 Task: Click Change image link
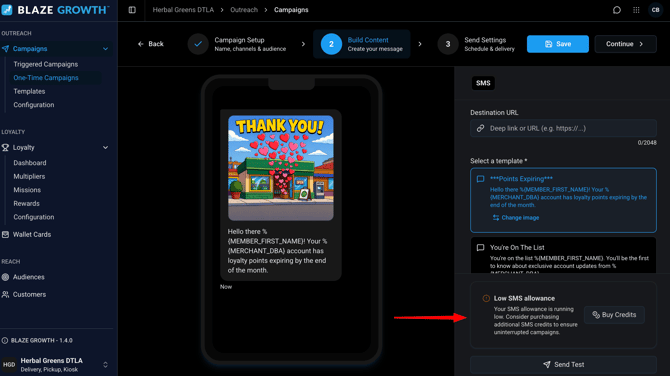(516, 217)
